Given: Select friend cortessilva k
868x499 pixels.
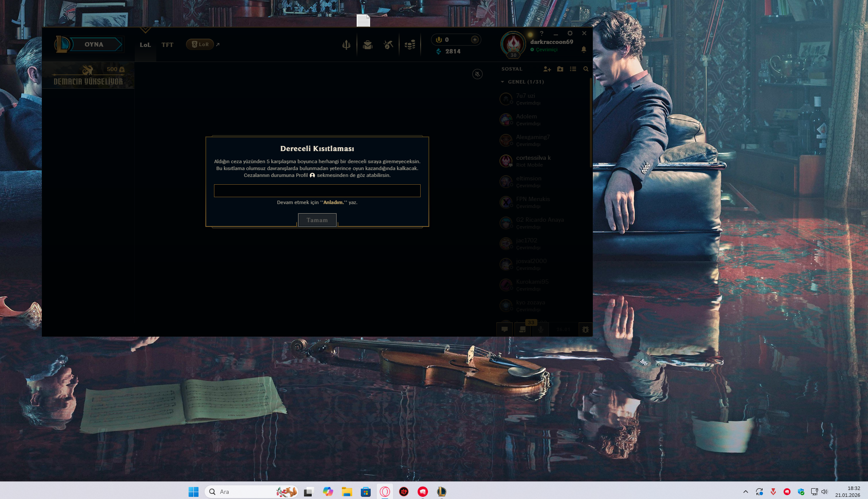Looking at the screenshot, I should click(x=543, y=161).
